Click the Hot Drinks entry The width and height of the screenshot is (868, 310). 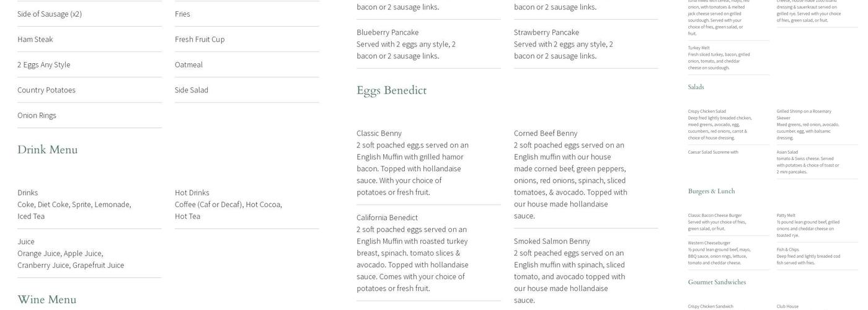[x=192, y=193]
